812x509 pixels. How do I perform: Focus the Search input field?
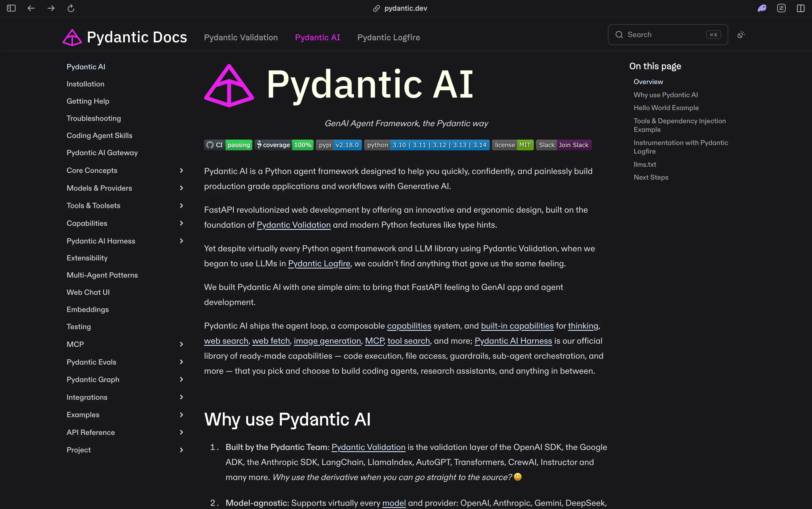(668, 35)
